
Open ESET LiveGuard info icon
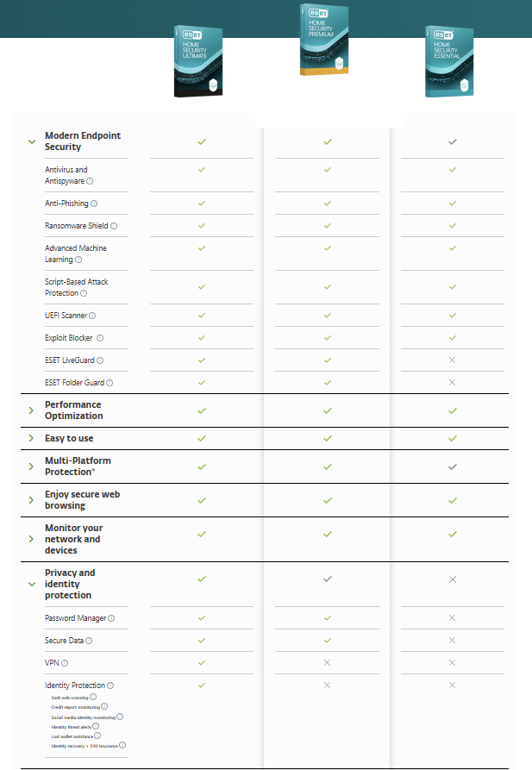point(101,360)
